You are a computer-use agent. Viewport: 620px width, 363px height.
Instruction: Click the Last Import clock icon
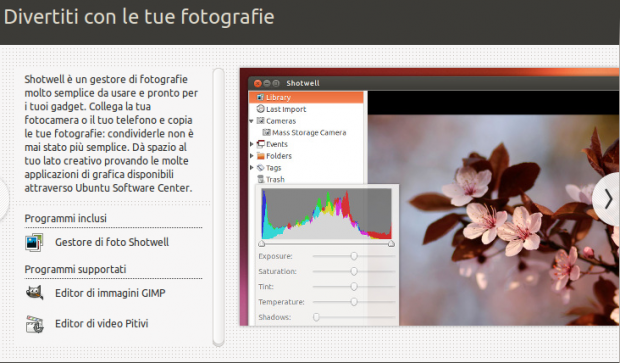260,109
